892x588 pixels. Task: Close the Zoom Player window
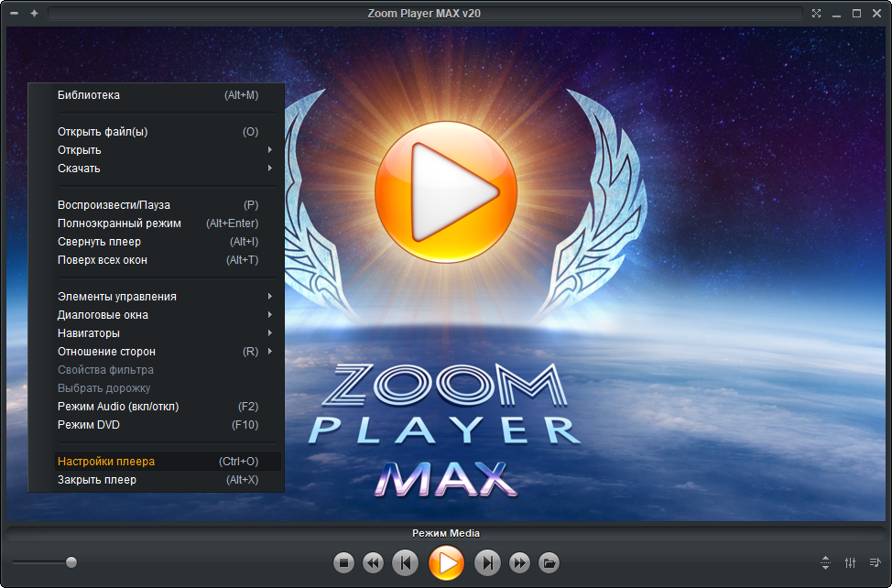click(876, 13)
